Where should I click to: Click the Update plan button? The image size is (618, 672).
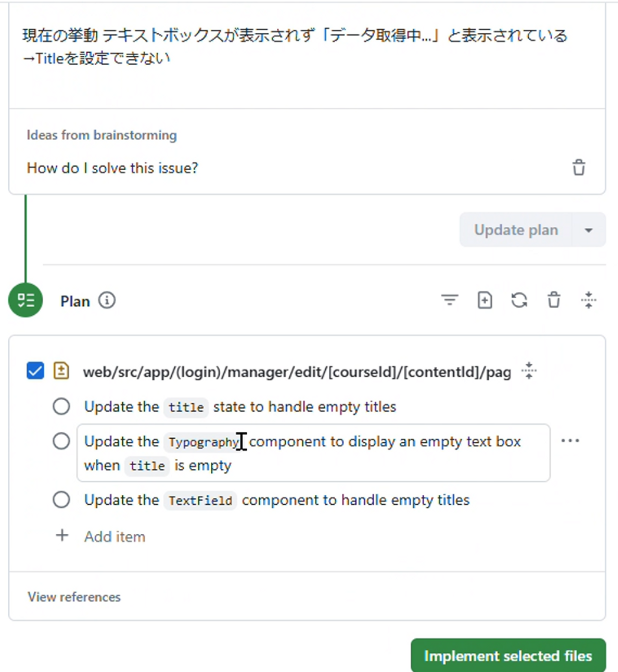coord(516,230)
